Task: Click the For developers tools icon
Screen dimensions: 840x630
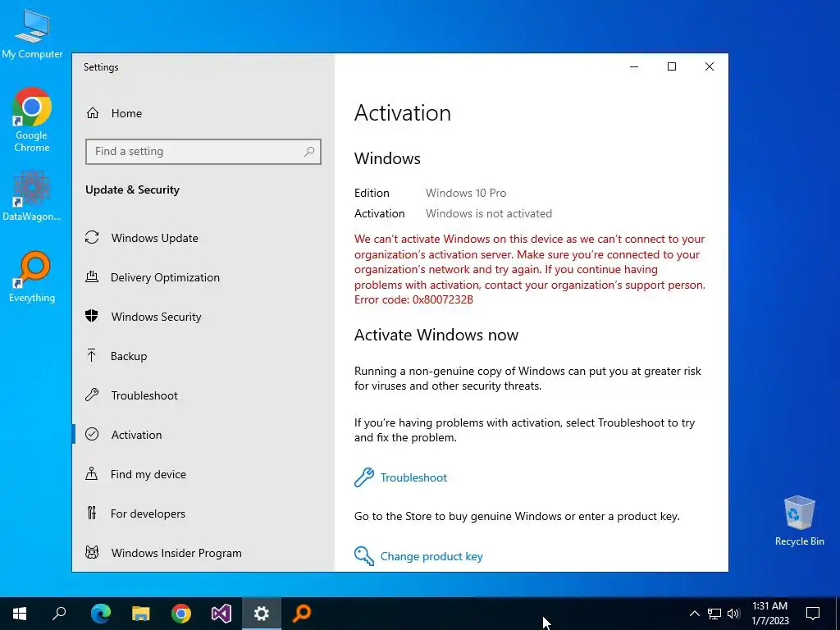Action: 92,514
